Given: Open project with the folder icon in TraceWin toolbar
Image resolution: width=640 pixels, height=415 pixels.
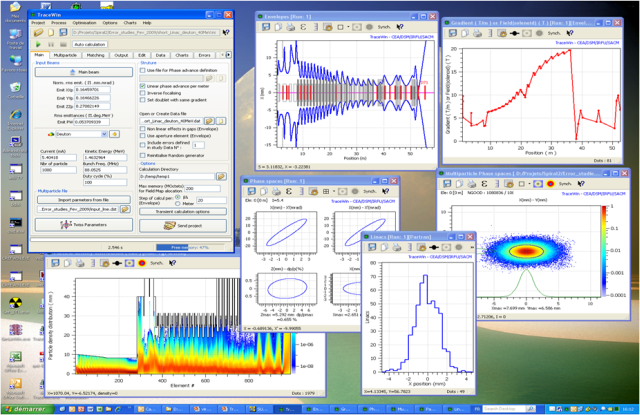Looking at the screenshot, I should click(x=38, y=32).
